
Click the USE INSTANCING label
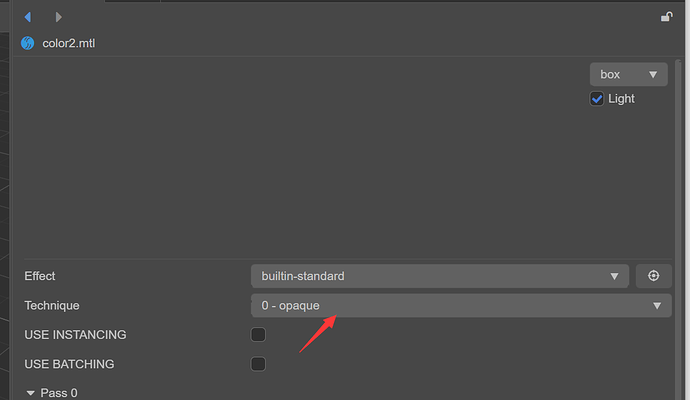pyautogui.click(x=75, y=335)
